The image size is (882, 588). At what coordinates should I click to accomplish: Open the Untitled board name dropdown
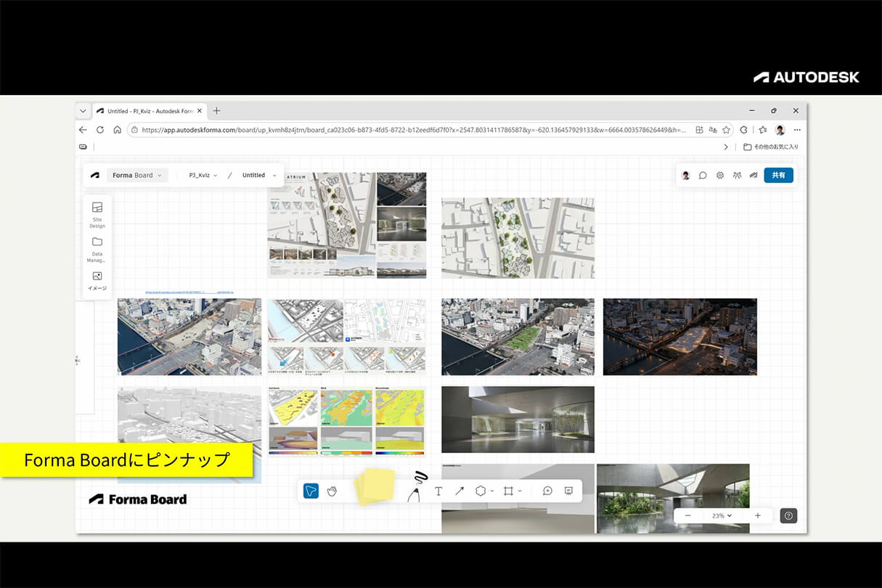click(x=259, y=175)
